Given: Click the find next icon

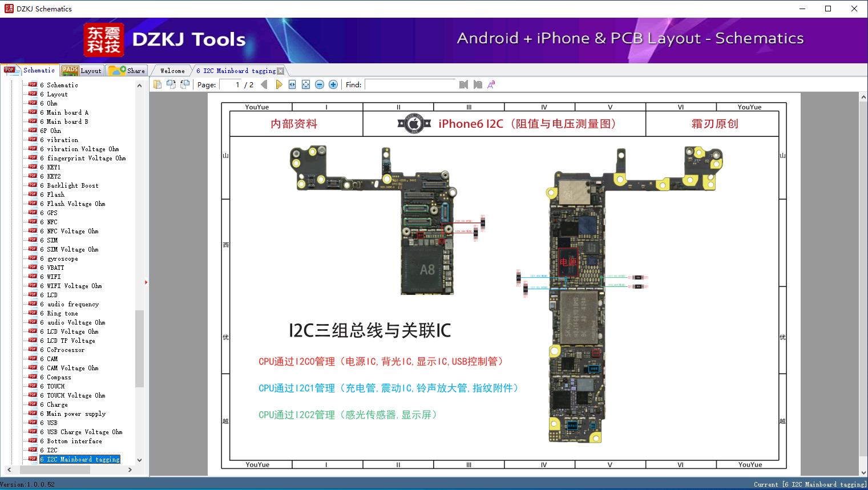Looking at the screenshot, I should click(477, 84).
